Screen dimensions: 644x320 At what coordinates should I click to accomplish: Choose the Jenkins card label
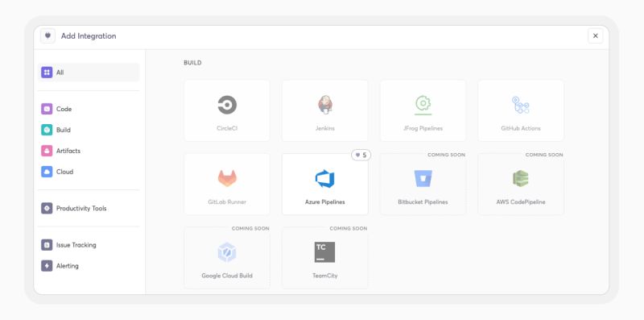325,128
